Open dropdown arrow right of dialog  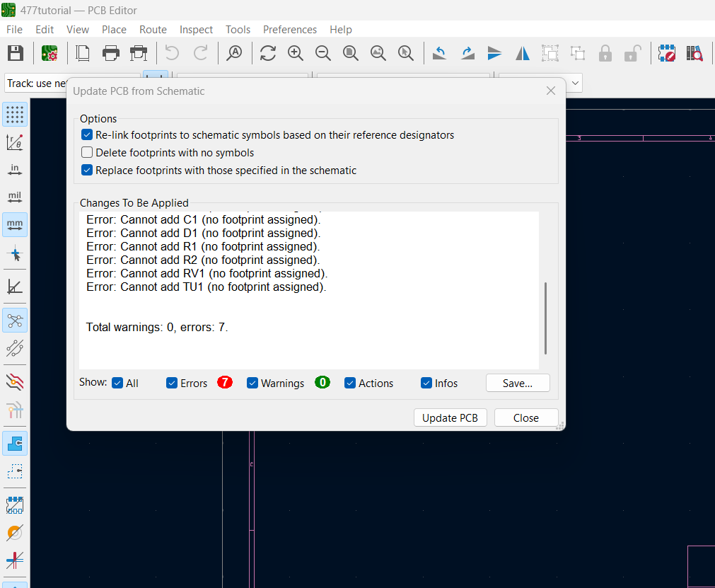575,83
